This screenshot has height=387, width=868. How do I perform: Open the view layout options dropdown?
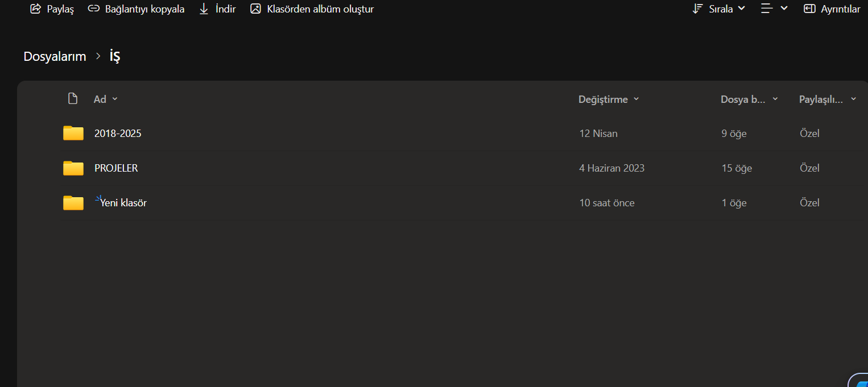[x=774, y=9]
